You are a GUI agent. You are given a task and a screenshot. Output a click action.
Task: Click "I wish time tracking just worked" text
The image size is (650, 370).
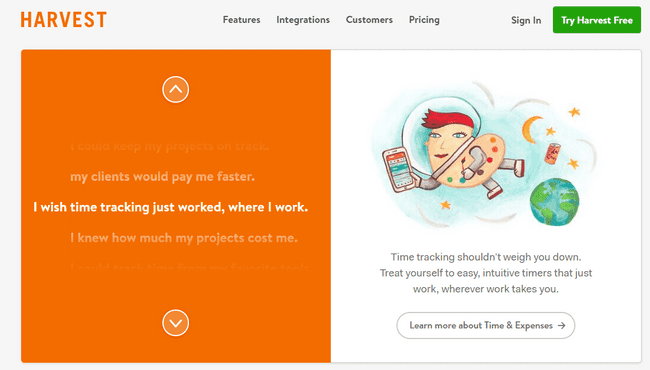(170, 207)
